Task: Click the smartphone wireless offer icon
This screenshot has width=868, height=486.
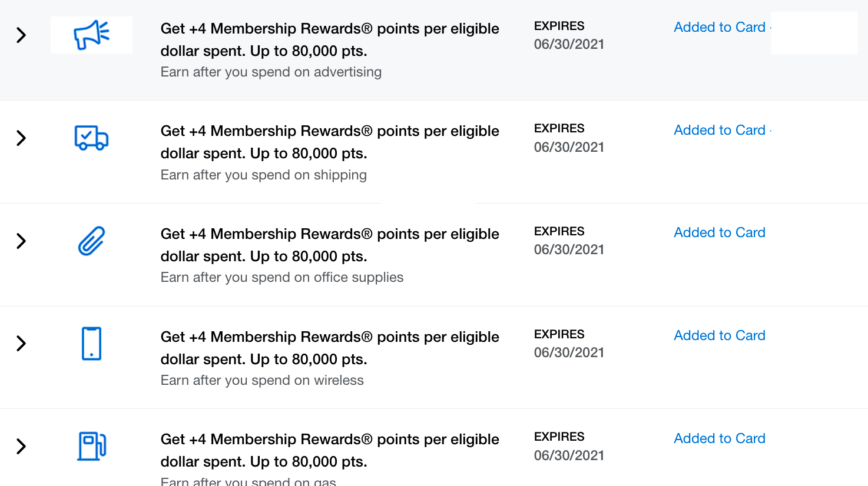Action: click(91, 344)
